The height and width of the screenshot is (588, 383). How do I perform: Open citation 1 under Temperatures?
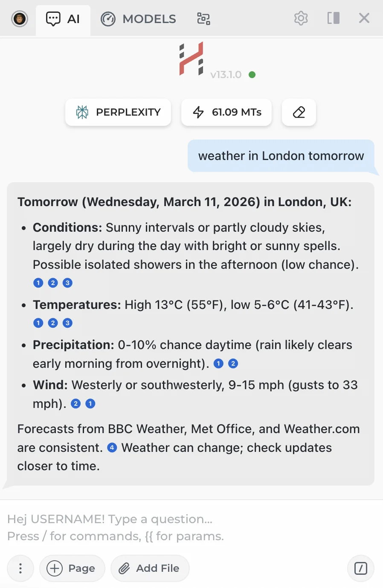pos(38,323)
